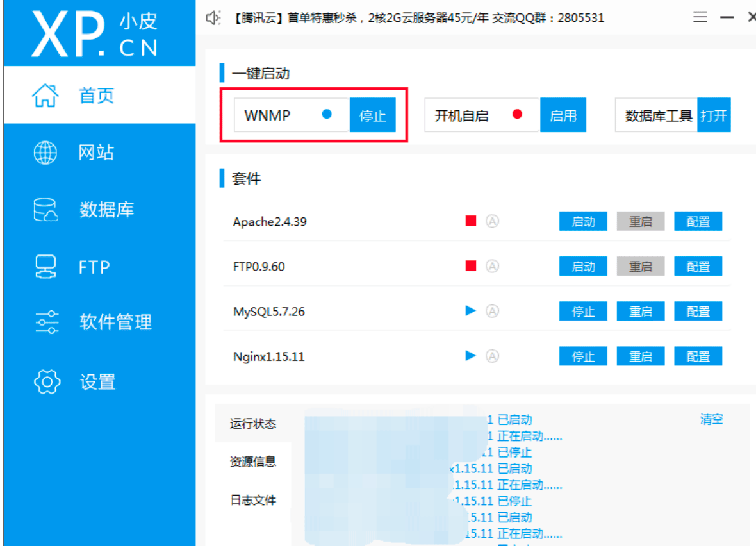Toggle auto-start icon for Nginx1.15.11
The width and height of the screenshot is (756, 550).
492,356
